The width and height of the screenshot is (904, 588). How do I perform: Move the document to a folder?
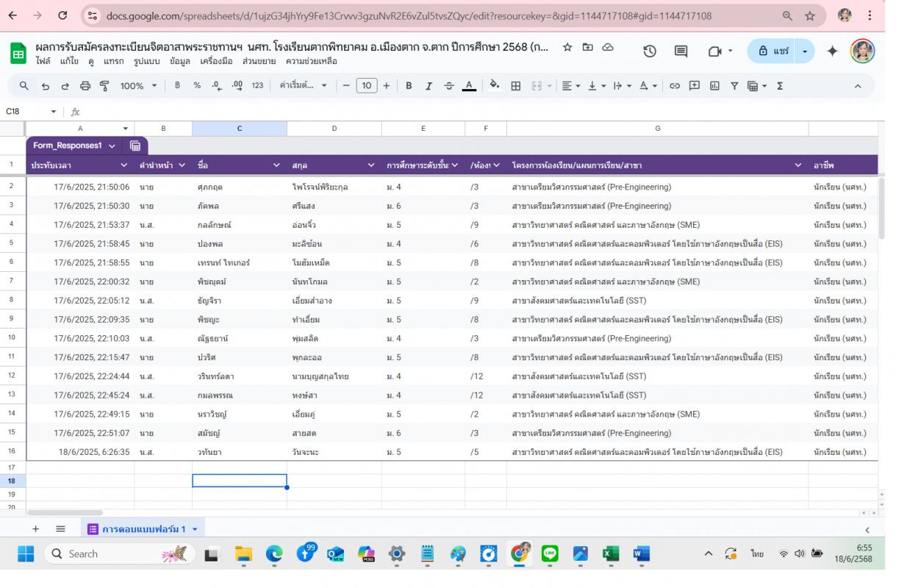tap(588, 47)
